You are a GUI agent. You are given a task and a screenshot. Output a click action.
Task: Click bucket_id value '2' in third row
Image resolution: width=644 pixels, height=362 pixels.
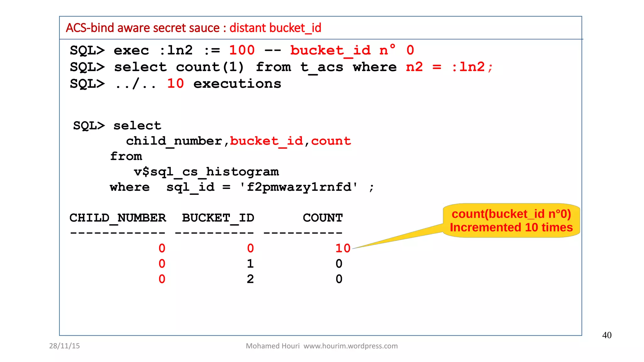(250, 279)
